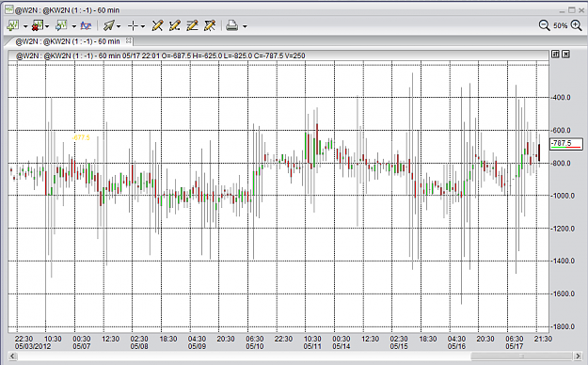Screen dimensions: 588x365
Task: Click the second pencil icon with line
Action: (175, 25)
